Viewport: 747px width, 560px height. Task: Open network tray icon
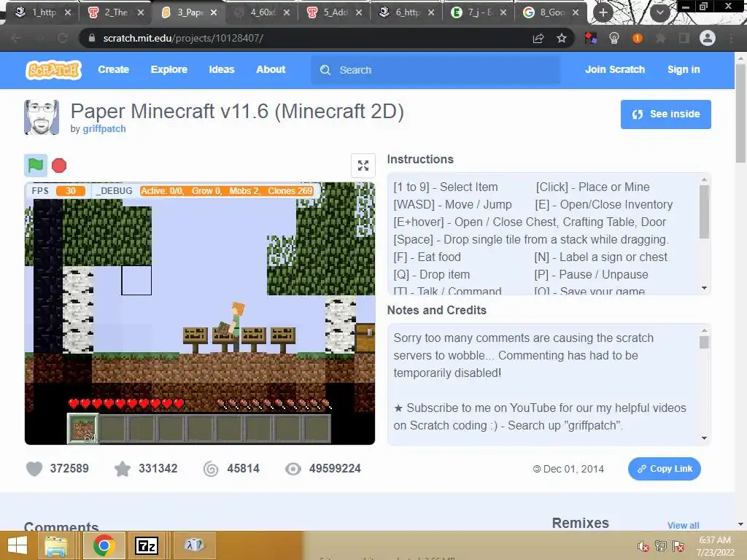click(x=661, y=545)
